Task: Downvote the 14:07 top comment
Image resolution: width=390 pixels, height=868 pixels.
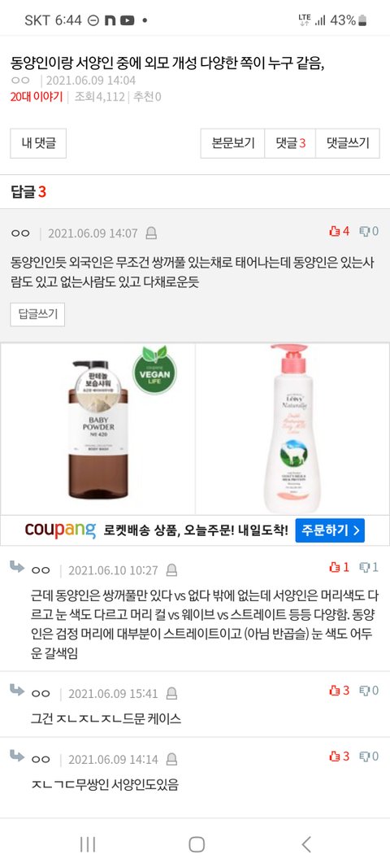Action: [x=369, y=231]
